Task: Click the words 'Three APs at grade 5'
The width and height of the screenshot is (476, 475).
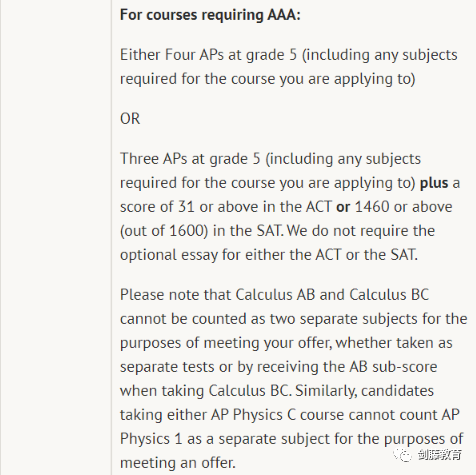Action: point(190,159)
